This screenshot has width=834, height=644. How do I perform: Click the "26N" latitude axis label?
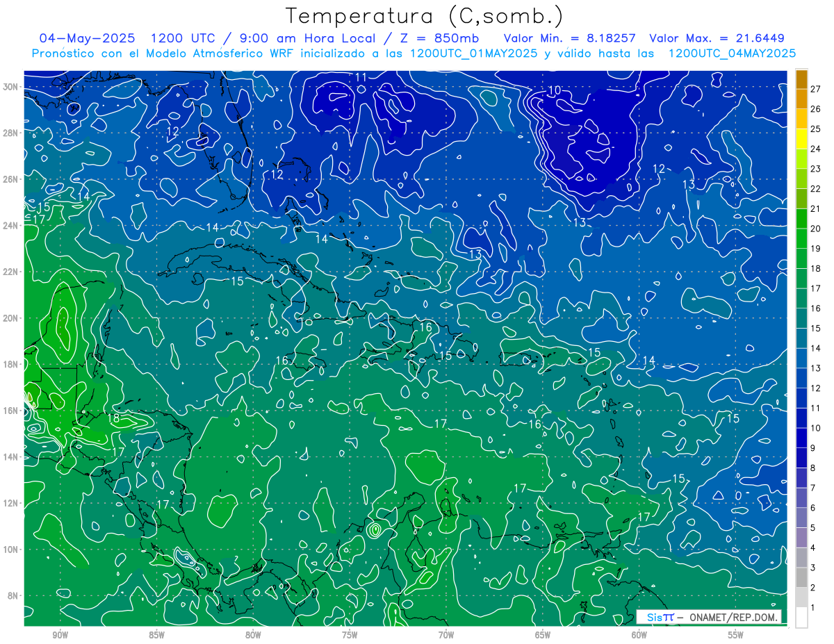10,179
